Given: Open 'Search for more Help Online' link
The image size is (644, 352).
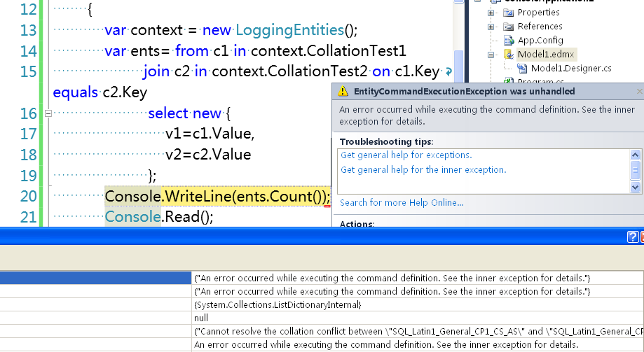Looking at the screenshot, I should tap(402, 203).
